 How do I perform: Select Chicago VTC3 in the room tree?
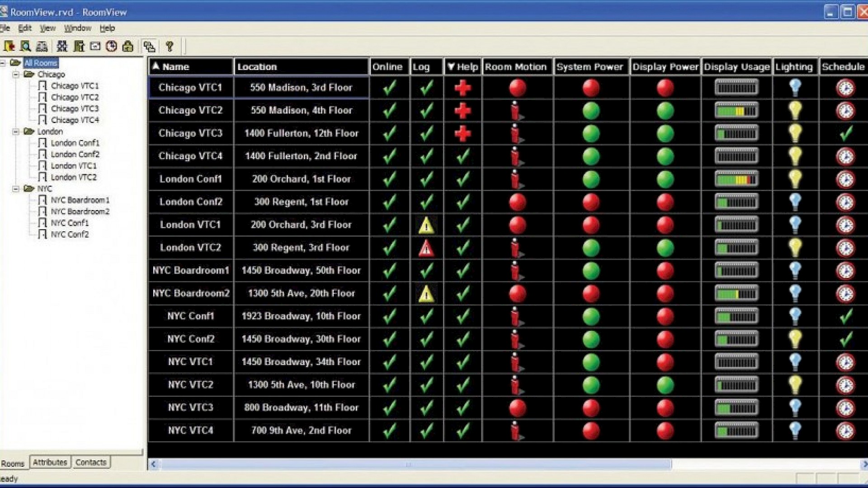point(75,108)
